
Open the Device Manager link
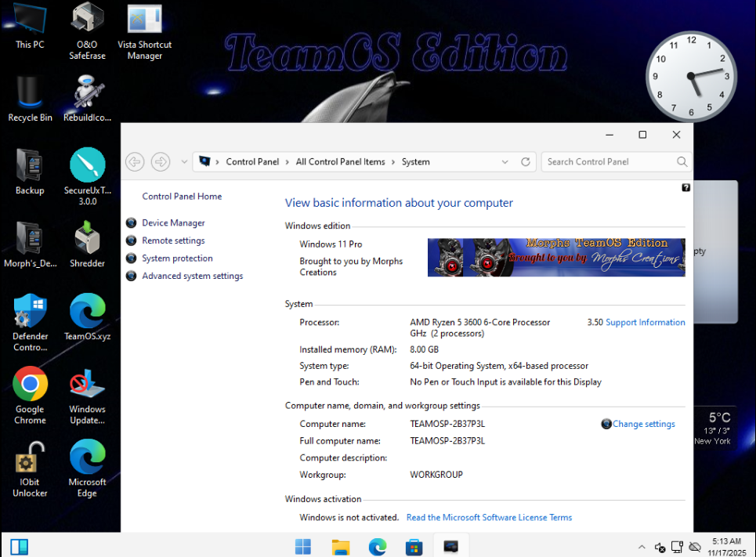(173, 223)
